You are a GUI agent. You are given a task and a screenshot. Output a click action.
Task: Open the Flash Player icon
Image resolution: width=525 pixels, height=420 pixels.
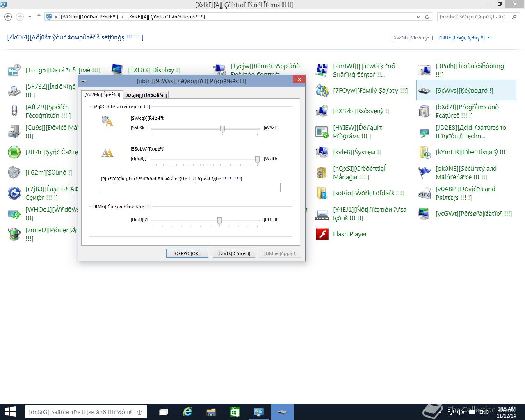(322, 234)
